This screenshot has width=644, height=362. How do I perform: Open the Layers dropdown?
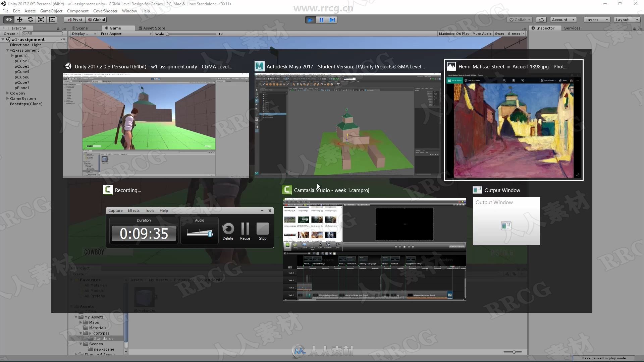(596, 20)
